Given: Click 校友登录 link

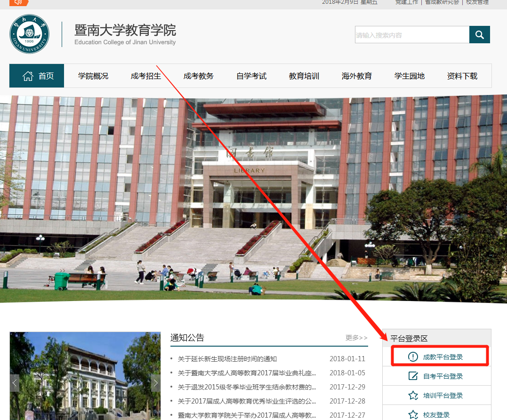Looking at the screenshot, I should [x=436, y=415].
